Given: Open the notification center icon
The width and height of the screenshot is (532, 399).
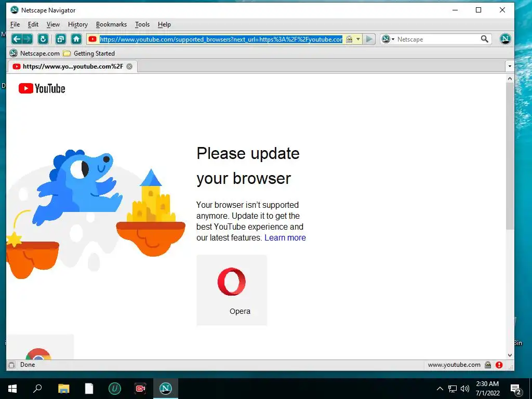Looking at the screenshot, I should pyautogui.click(x=516, y=389).
